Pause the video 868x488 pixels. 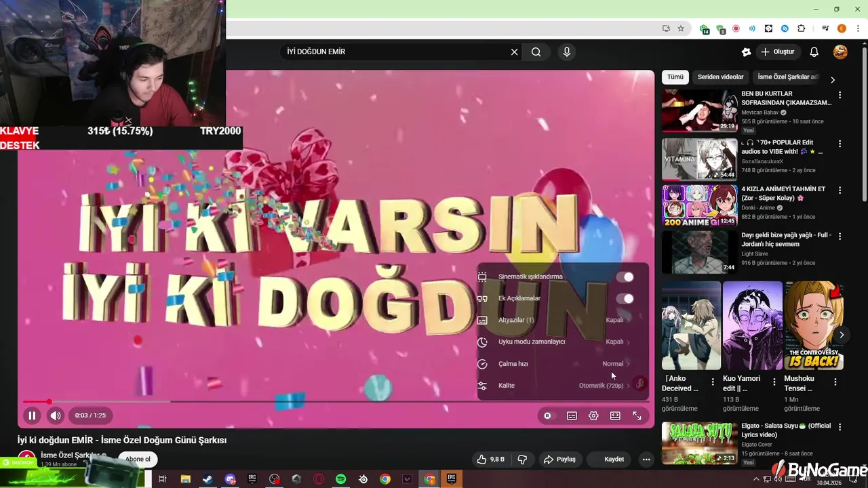click(32, 415)
